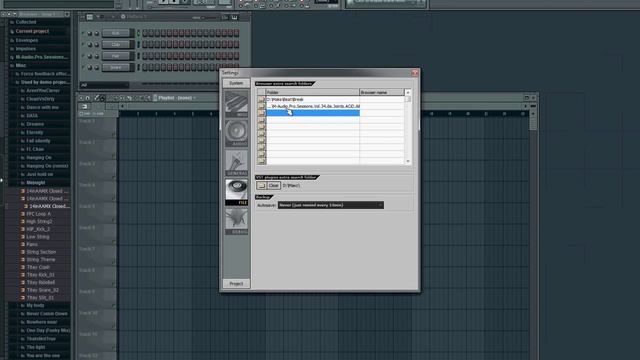This screenshot has height=360, width=640.
Task: Enable first step of Kick row
Action: (145, 33)
